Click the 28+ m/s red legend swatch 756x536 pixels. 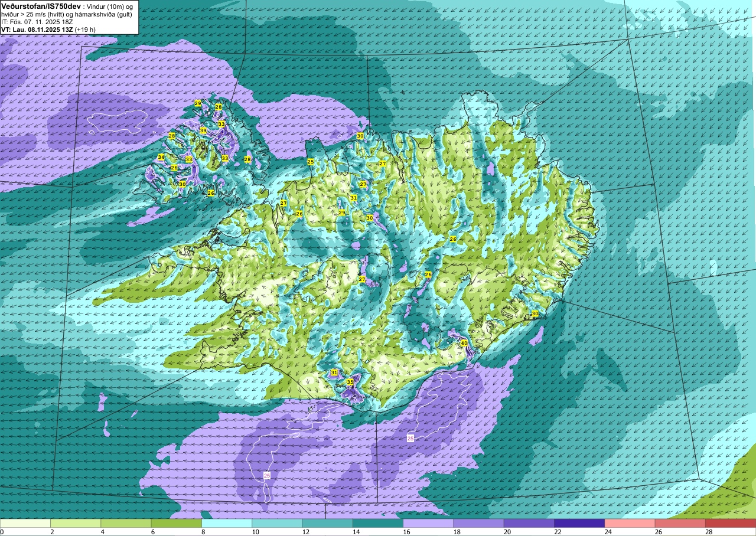(731, 523)
